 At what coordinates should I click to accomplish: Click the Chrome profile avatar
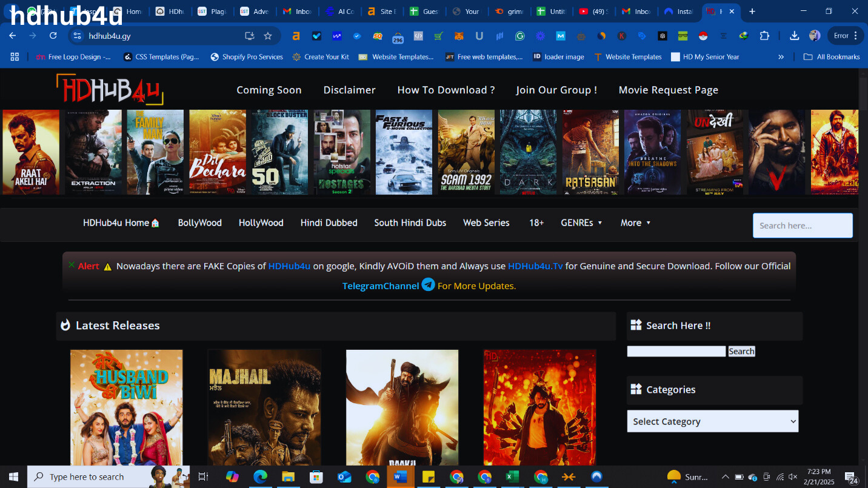pos(815,36)
